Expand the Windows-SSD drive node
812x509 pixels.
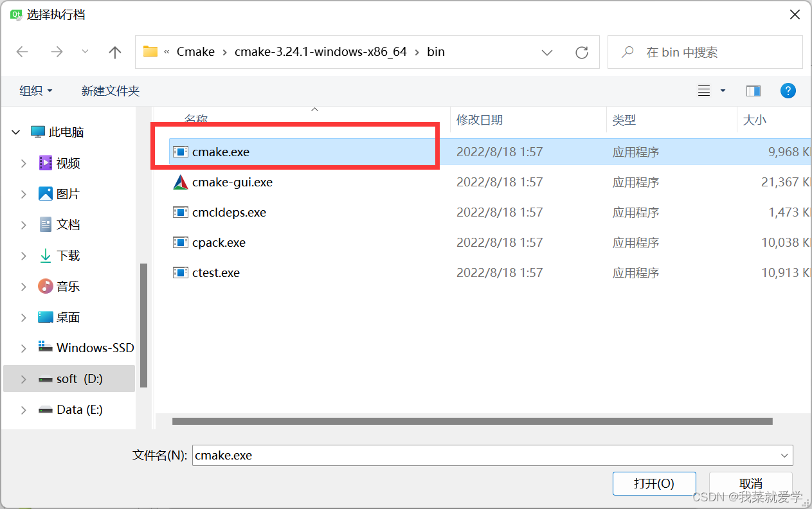pos(24,348)
